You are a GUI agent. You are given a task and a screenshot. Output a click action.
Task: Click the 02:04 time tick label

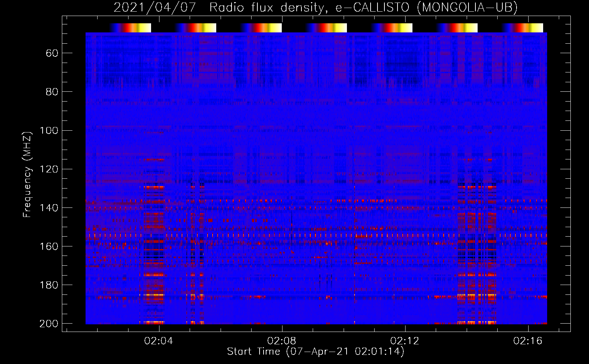159,341
